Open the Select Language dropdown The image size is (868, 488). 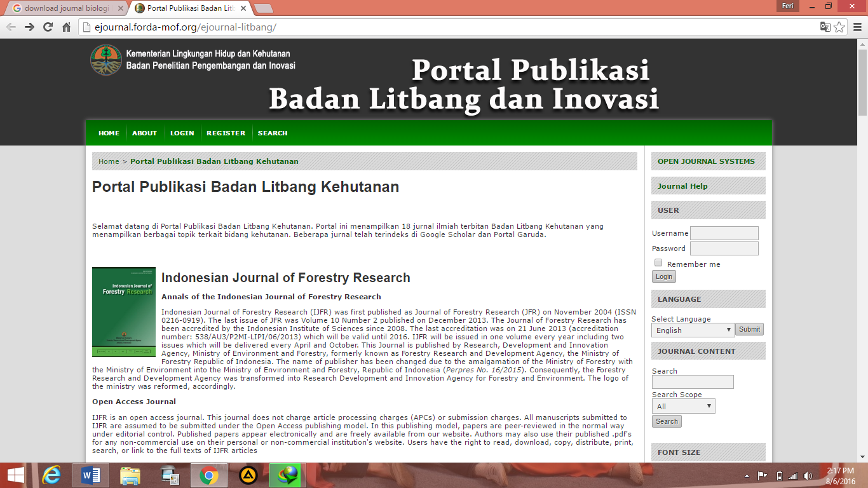coord(692,330)
